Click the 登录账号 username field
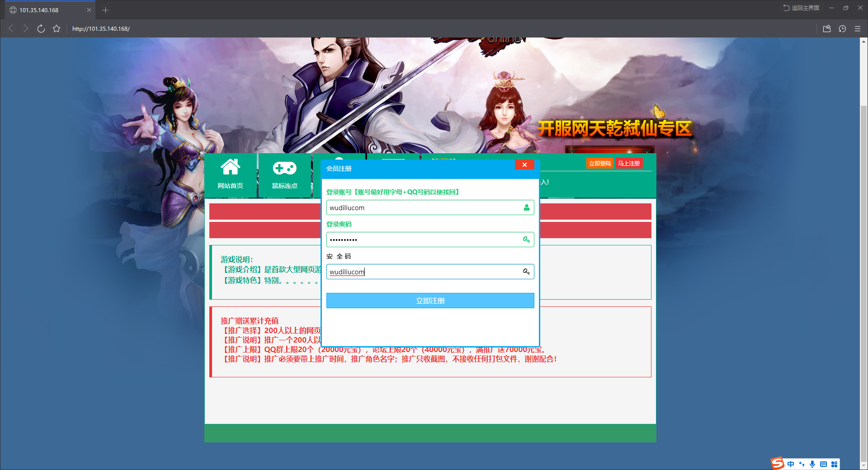868x470 pixels. coord(430,207)
